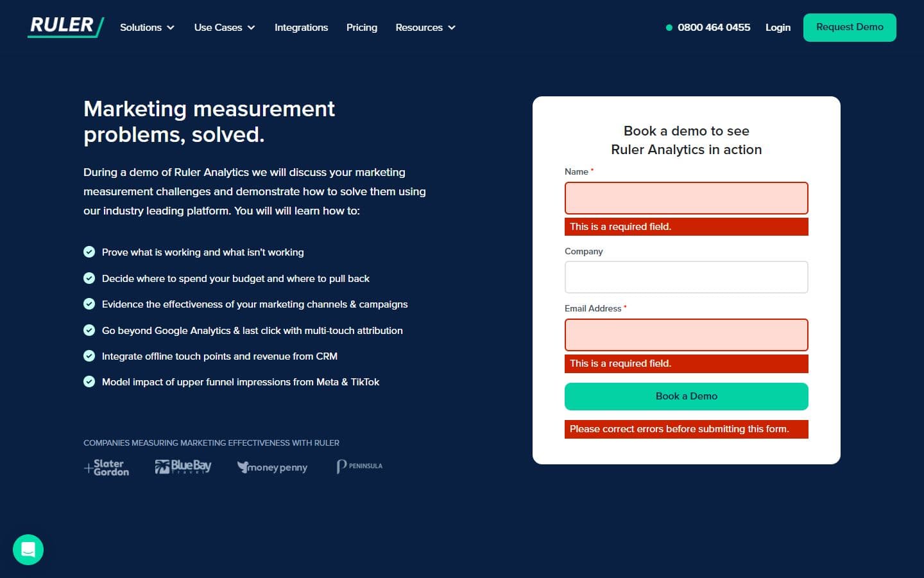Click the required-field error under Name
924x578 pixels.
[687, 227]
